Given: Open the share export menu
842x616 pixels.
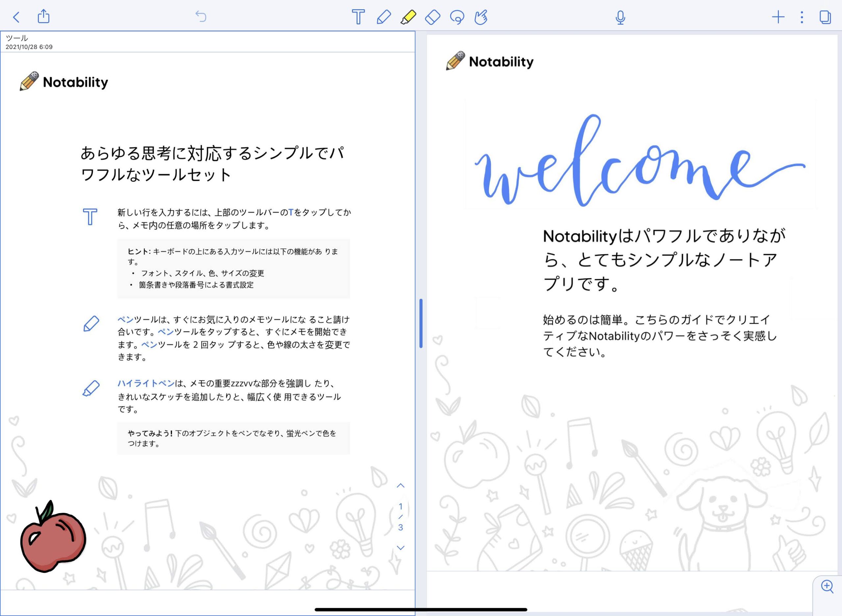Looking at the screenshot, I should (44, 16).
